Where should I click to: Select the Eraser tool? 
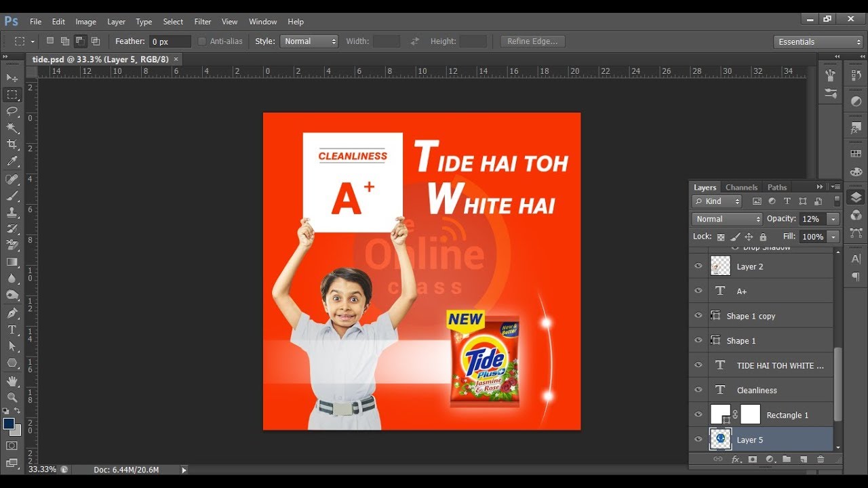12,245
